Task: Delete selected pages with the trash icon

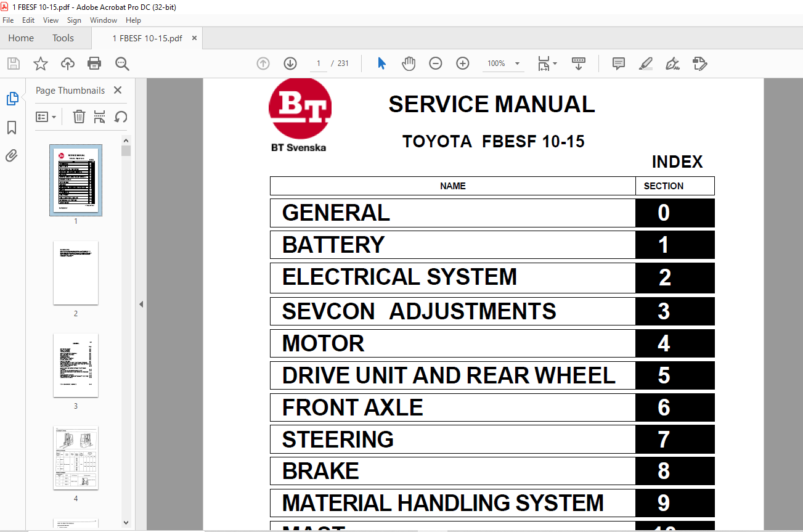Action: (79, 117)
